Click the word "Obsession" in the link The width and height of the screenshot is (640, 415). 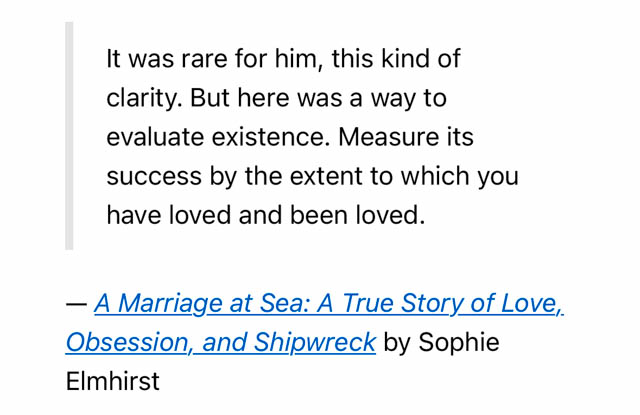click(x=125, y=342)
